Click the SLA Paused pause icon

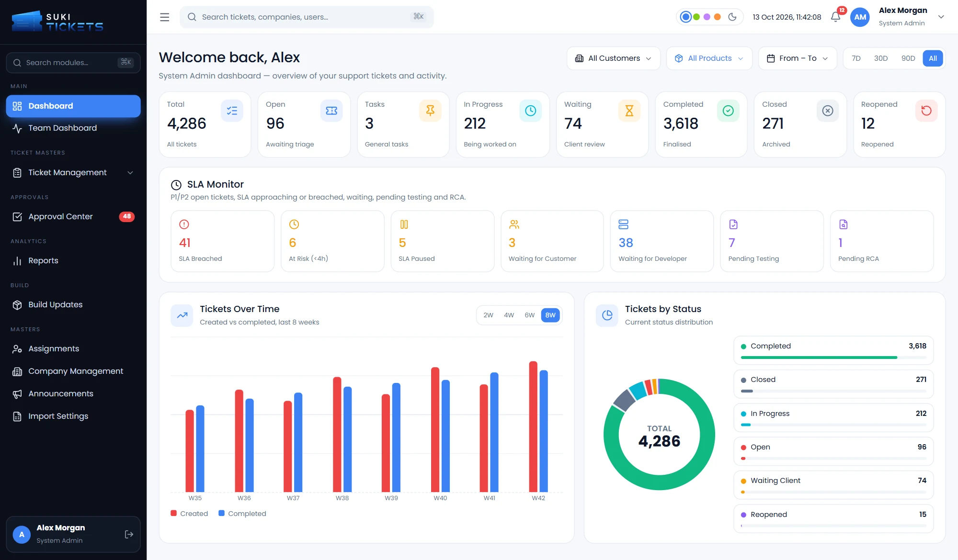pyautogui.click(x=404, y=224)
